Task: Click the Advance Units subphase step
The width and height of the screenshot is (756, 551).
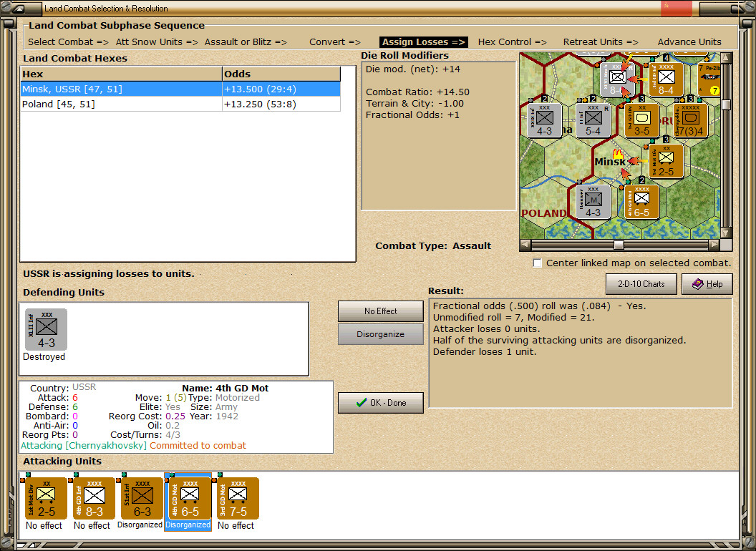Action: (689, 42)
